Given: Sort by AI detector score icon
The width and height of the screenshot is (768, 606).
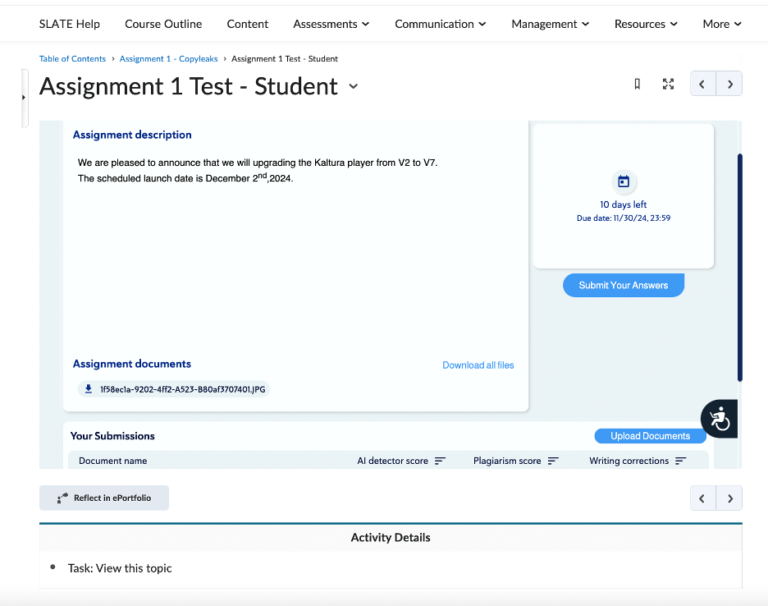Looking at the screenshot, I should [440, 461].
